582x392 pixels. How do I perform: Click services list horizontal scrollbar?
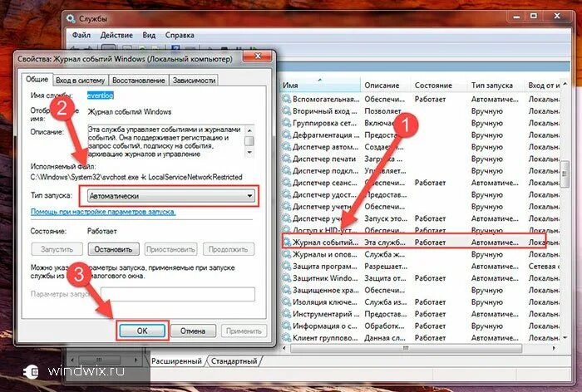(x=406, y=348)
